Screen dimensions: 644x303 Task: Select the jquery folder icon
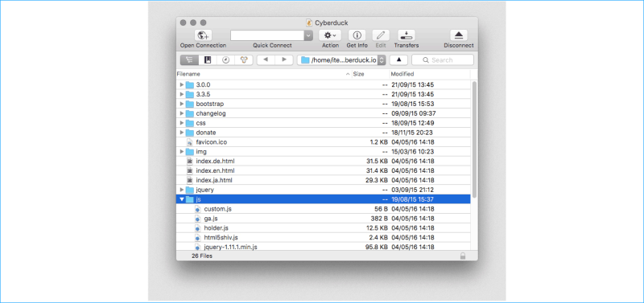coord(189,190)
